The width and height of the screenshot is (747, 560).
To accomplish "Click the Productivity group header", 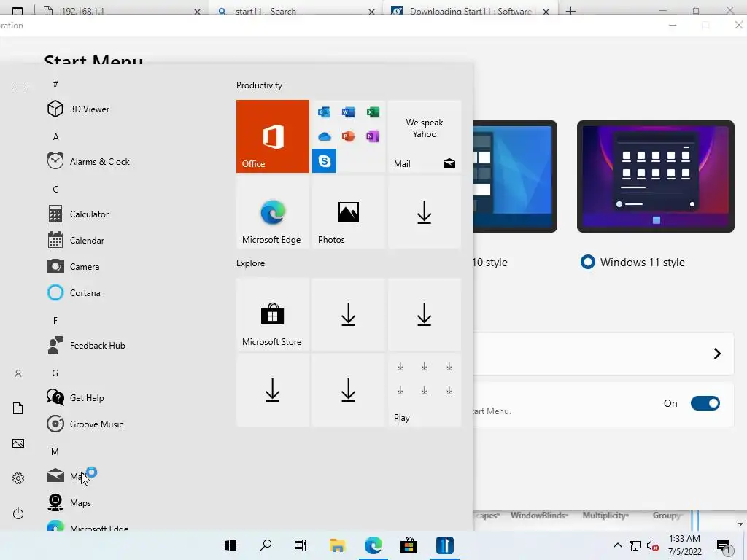I will [x=259, y=85].
